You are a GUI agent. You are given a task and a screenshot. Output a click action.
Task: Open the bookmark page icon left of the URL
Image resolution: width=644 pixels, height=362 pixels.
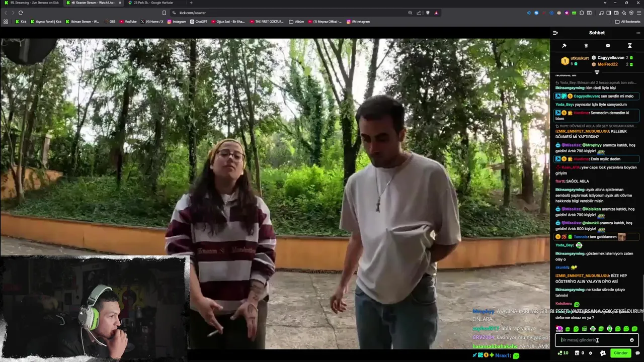pos(164,13)
